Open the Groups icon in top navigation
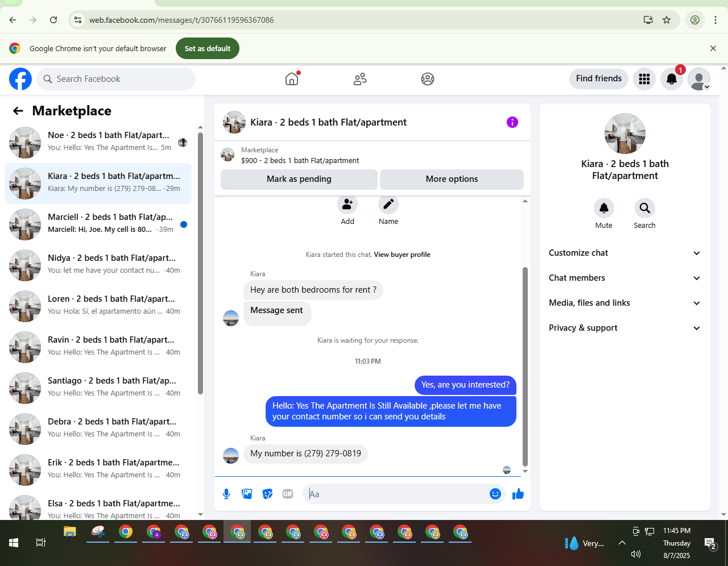Screen dimensions: 728x566 [428, 79]
